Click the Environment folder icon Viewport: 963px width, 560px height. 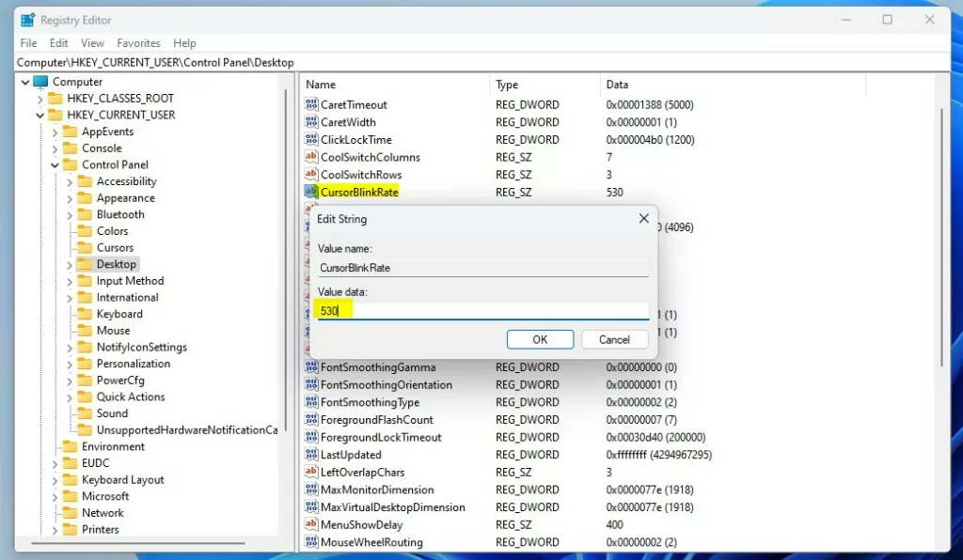[71, 446]
